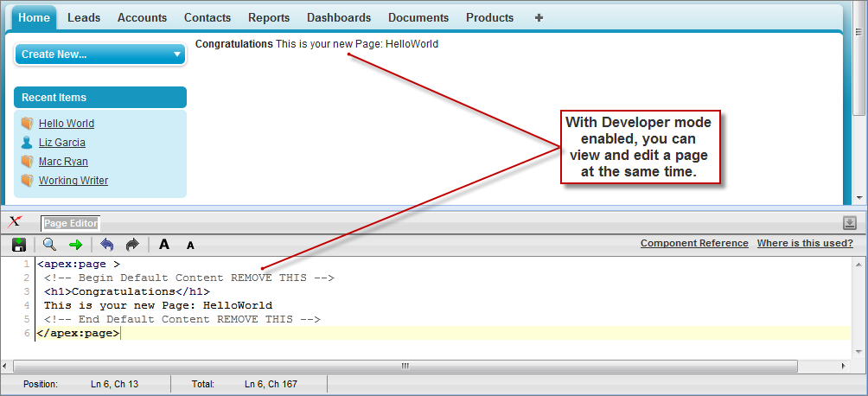Viewport: 868px width, 396px height.
Task: Open search with the magnifying glass icon
Action: tap(50, 245)
